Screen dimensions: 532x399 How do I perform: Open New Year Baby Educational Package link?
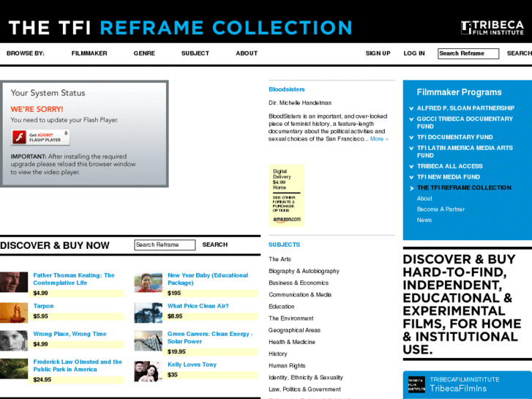208,279
